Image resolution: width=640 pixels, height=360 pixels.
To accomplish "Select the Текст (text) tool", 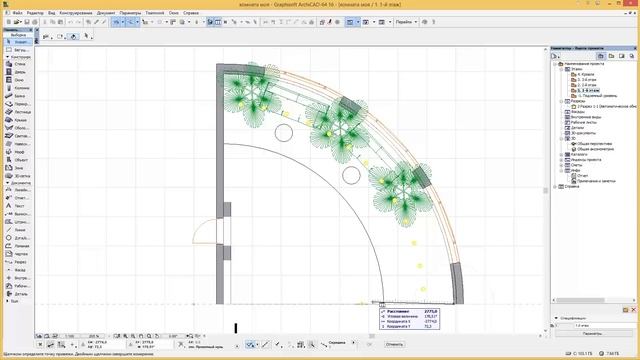I will [17, 206].
